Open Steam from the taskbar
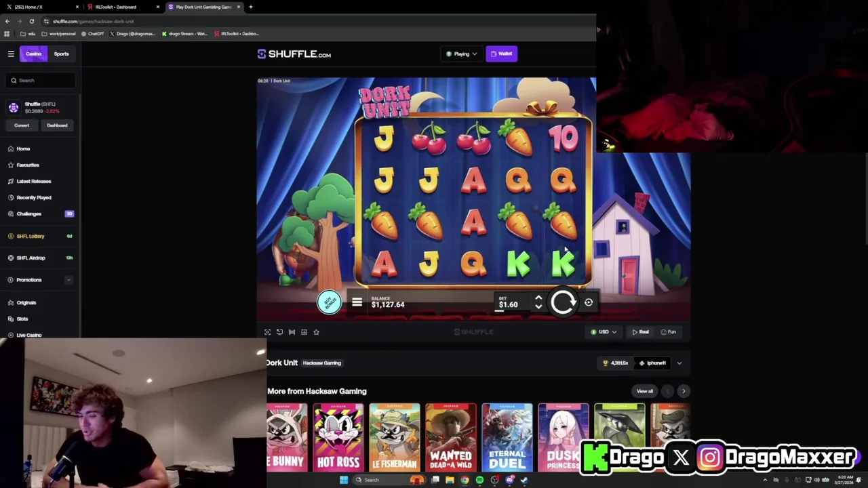The width and height of the screenshot is (868, 488). coord(524,480)
